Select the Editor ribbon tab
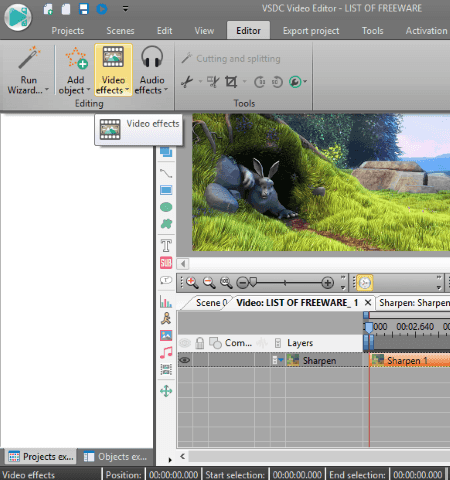The height and width of the screenshot is (480, 450). pyautogui.click(x=248, y=31)
